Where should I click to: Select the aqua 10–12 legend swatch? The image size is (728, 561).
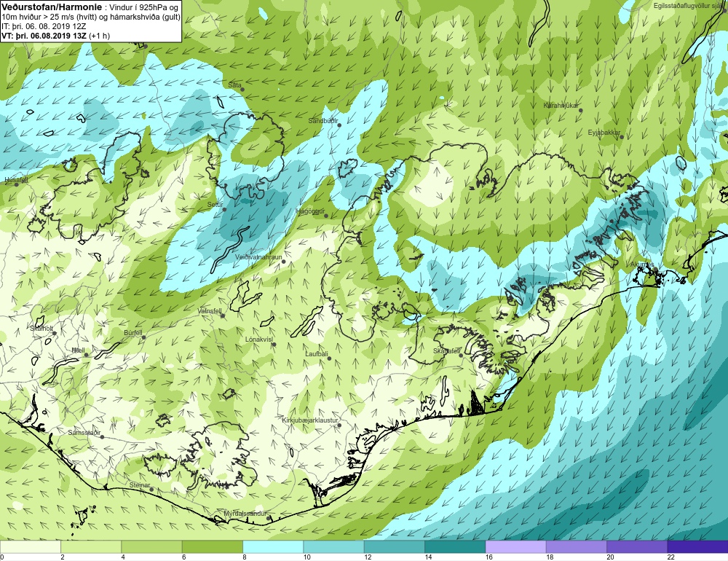(334, 546)
